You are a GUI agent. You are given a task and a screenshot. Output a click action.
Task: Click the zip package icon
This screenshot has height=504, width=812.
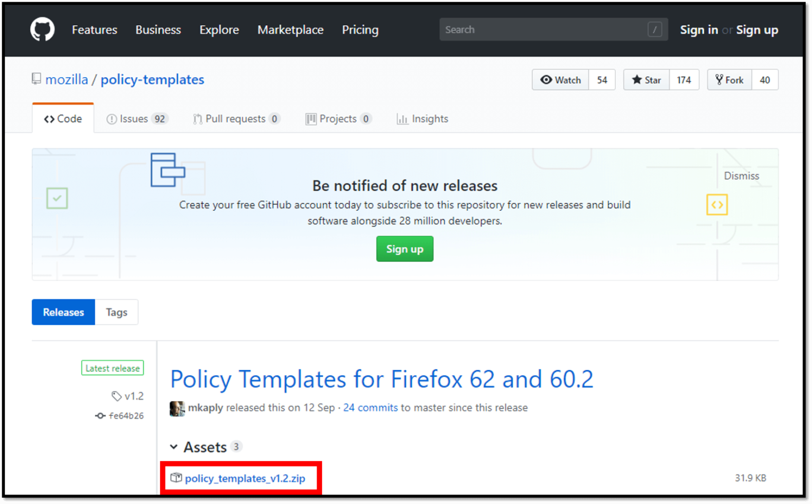(176, 478)
